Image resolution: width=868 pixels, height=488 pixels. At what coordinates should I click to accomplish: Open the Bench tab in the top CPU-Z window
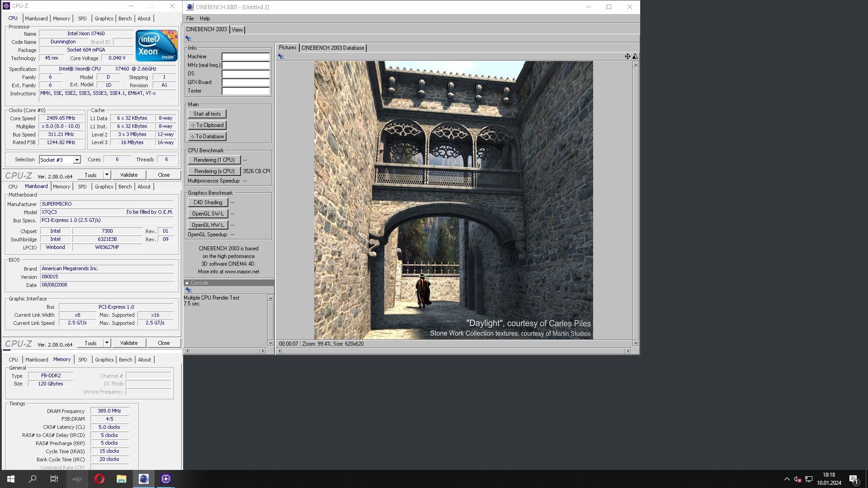[125, 19]
